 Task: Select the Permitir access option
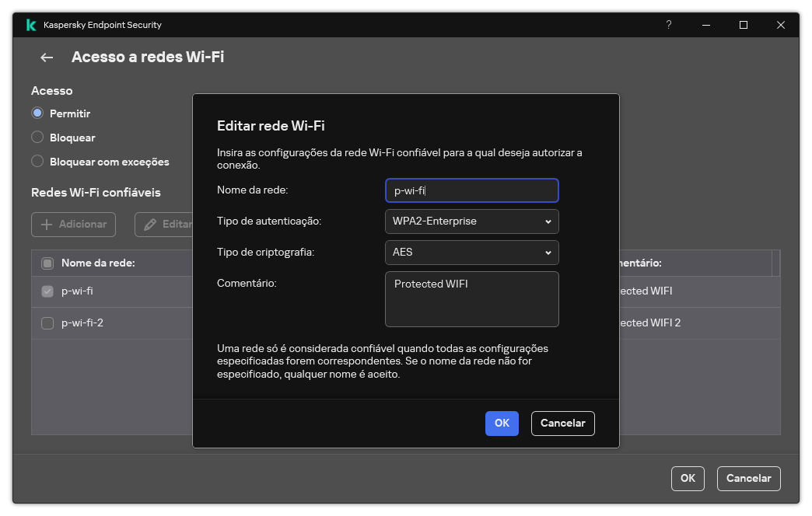tap(37, 113)
